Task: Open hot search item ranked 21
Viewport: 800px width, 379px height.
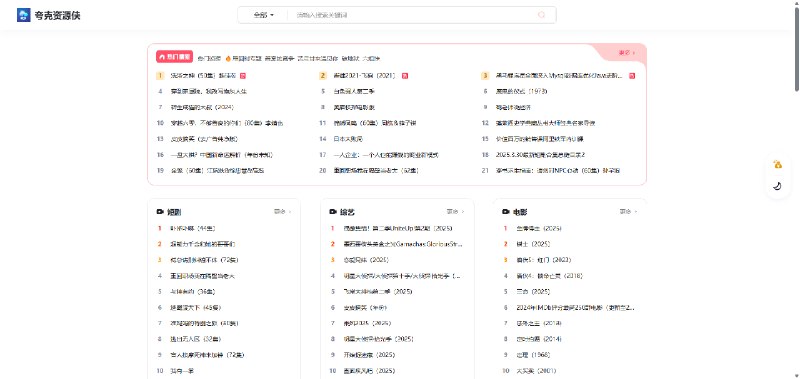Action: click(558, 170)
